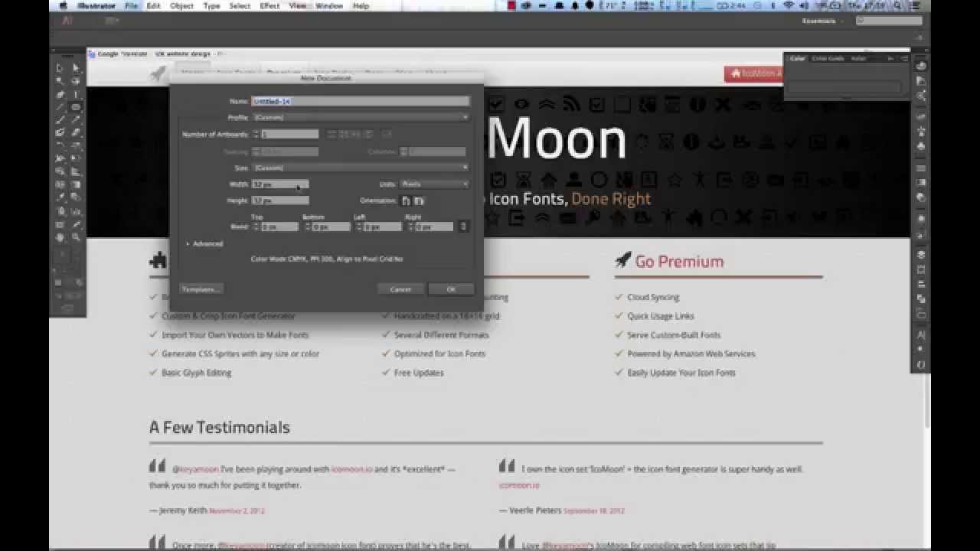This screenshot has height=551, width=980.
Task: Click the Name input field
Action: [x=361, y=101]
